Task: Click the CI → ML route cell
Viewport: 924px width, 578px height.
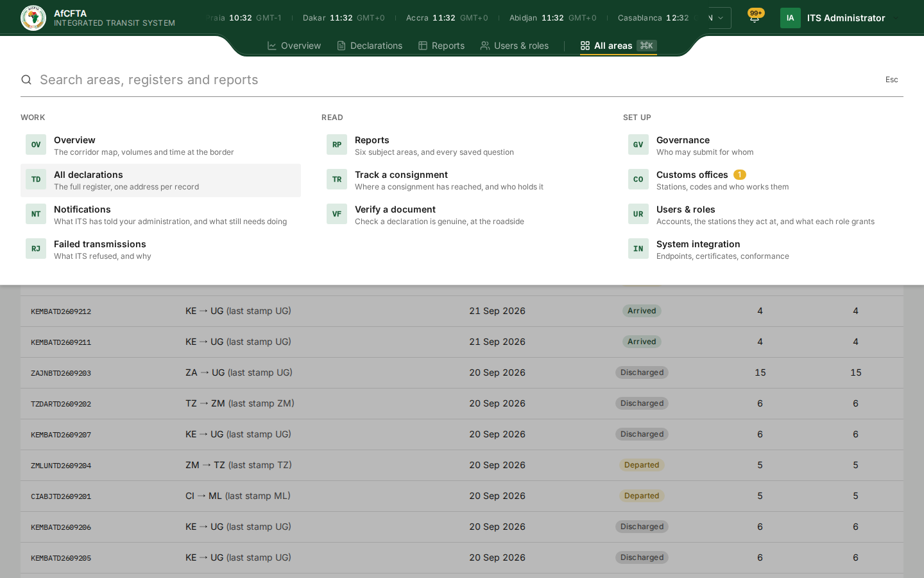Action: pyautogui.click(x=238, y=496)
